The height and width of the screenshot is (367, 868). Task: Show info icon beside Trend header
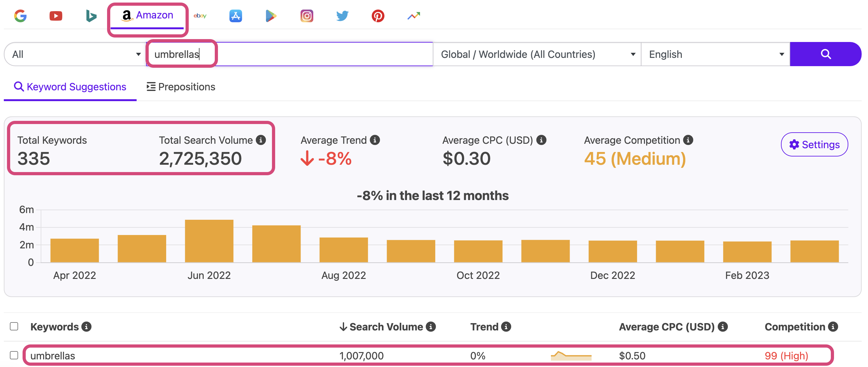pyautogui.click(x=506, y=327)
